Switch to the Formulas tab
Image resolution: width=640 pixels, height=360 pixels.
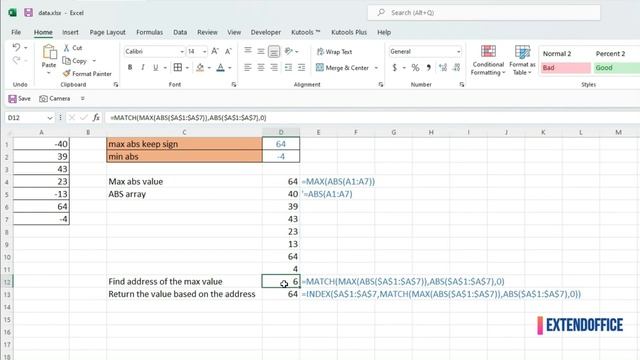coord(149,32)
